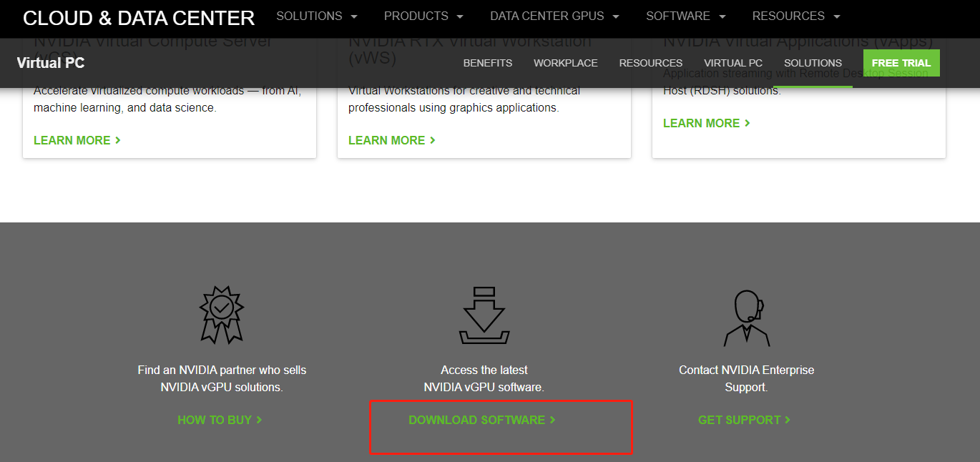Click the award ribbon badge icon
This screenshot has width=980, height=462.
(222, 315)
